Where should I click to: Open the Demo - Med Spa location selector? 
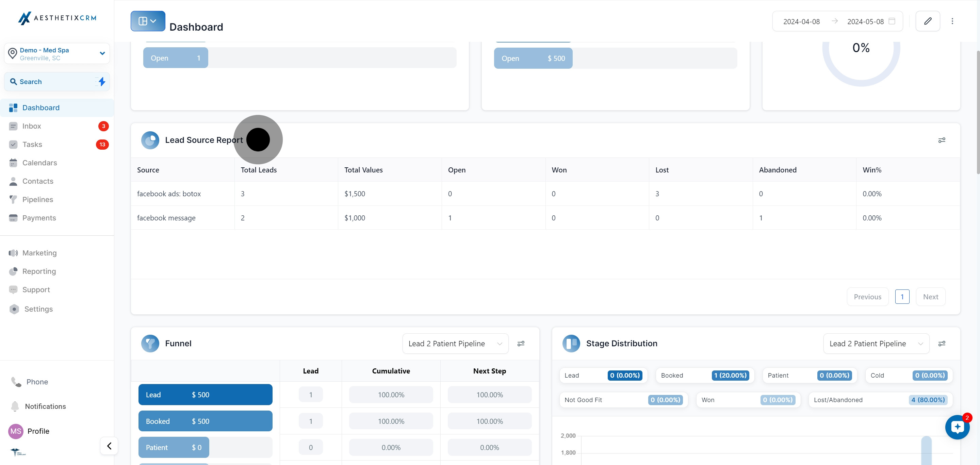(57, 54)
